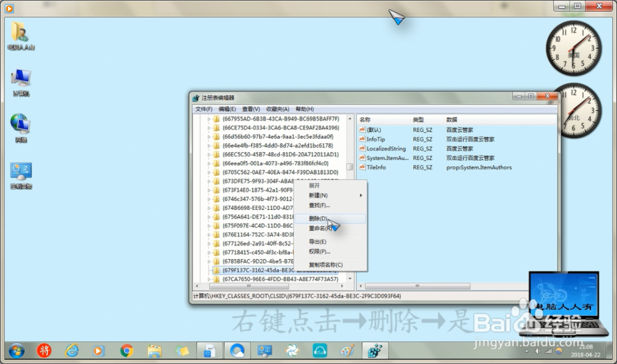Click the volume speaker tray icon
The height and width of the screenshot is (364, 617).
click(x=538, y=351)
